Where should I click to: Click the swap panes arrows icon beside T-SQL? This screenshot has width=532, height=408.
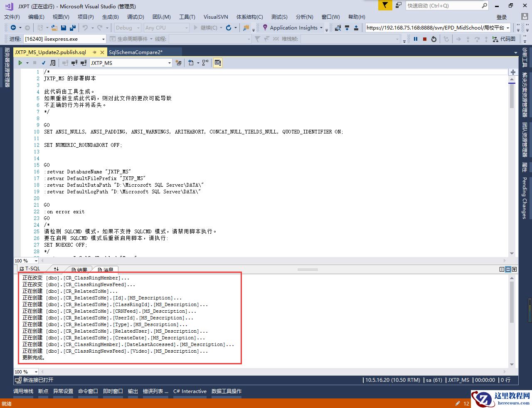point(57,269)
